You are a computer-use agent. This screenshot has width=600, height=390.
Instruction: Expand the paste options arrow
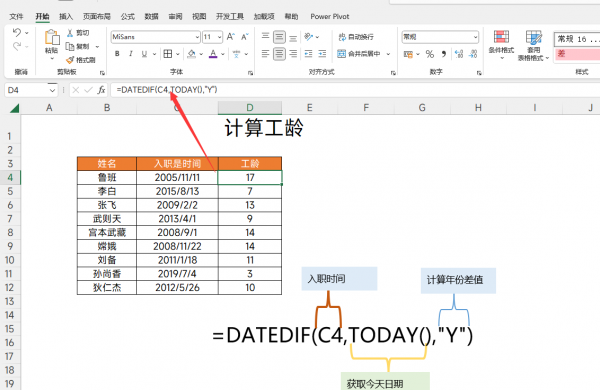click(x=52, y=59)
